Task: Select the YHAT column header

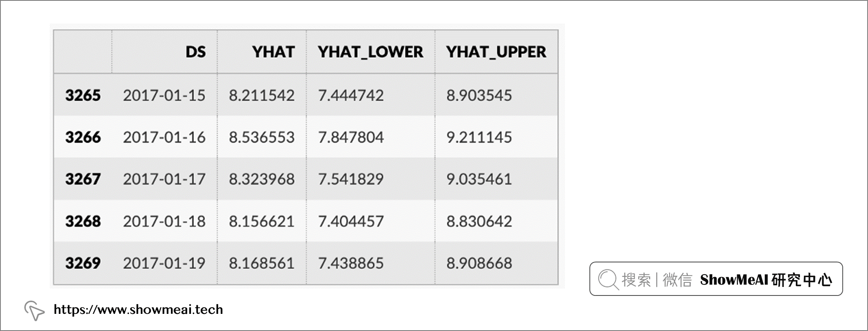Action: [273, 52]
